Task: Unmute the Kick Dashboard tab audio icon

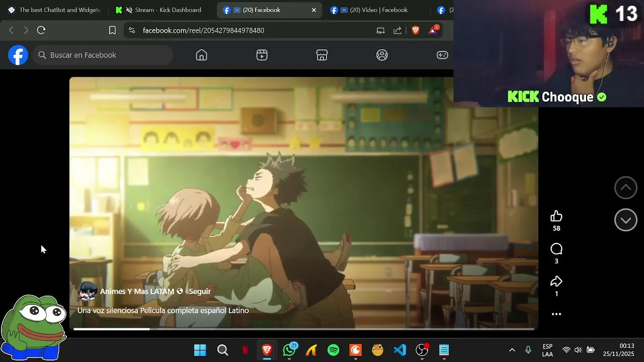Action: [129, 10]
